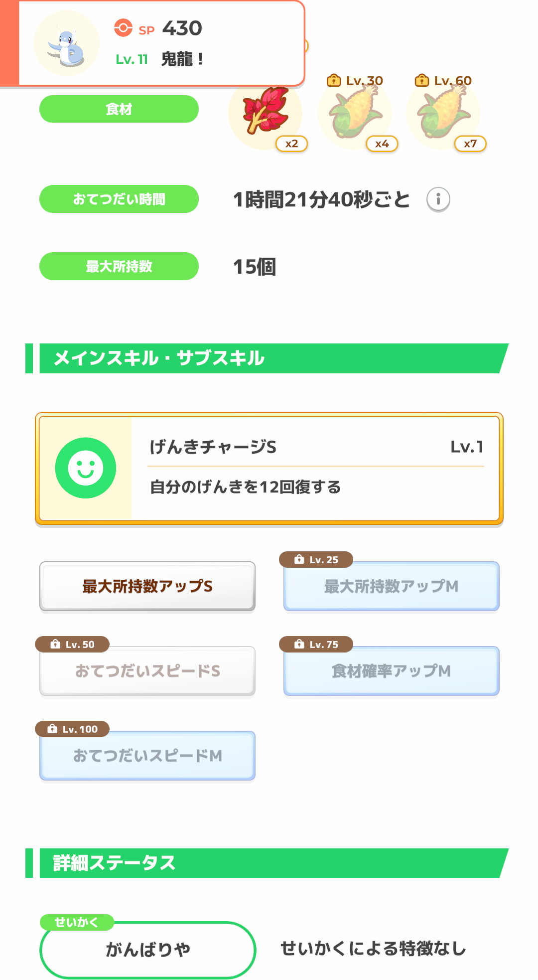The image size is (538, 980).
Task: Tap the Lv.25 lock badge
Action: click(x=316, y=560)
